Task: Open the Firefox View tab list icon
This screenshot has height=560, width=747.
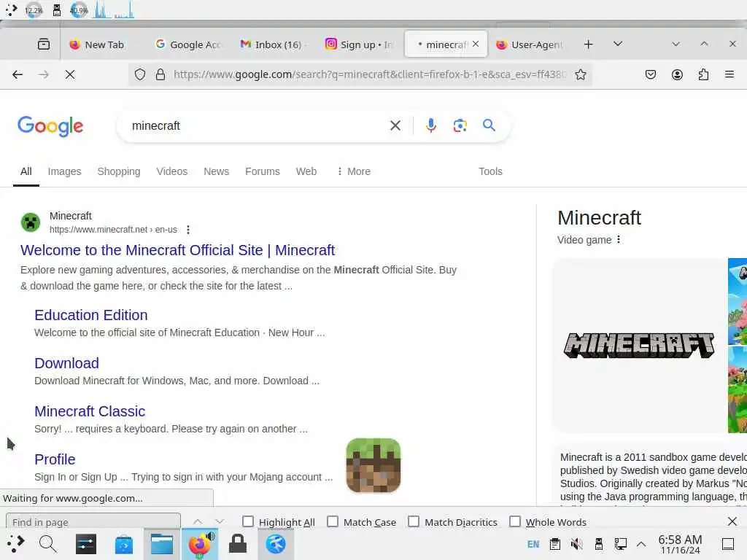Action: pos(43,44)
